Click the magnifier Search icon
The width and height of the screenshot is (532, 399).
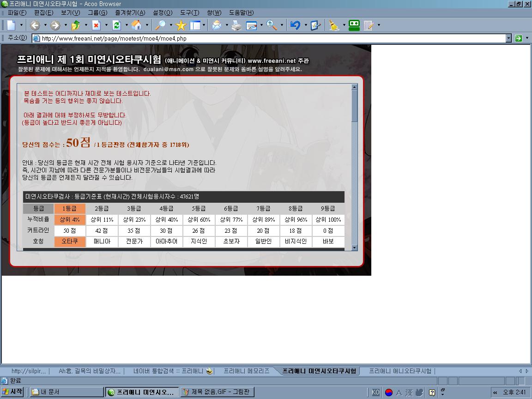[x=160, y=25]
